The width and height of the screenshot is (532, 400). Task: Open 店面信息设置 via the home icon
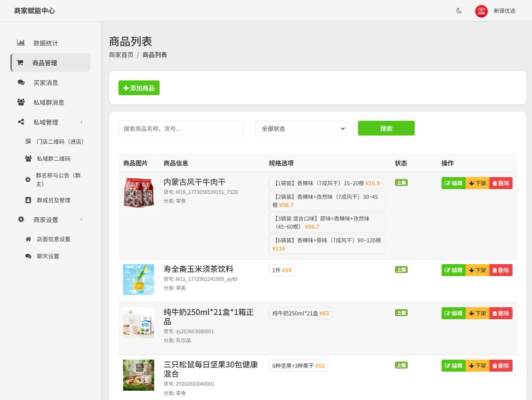[28, 238]
